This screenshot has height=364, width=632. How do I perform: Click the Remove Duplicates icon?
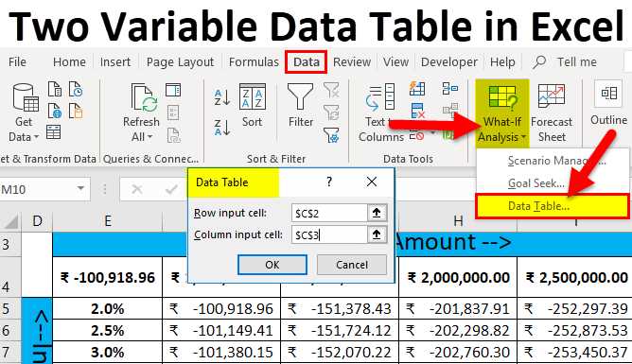coord(417,111)
